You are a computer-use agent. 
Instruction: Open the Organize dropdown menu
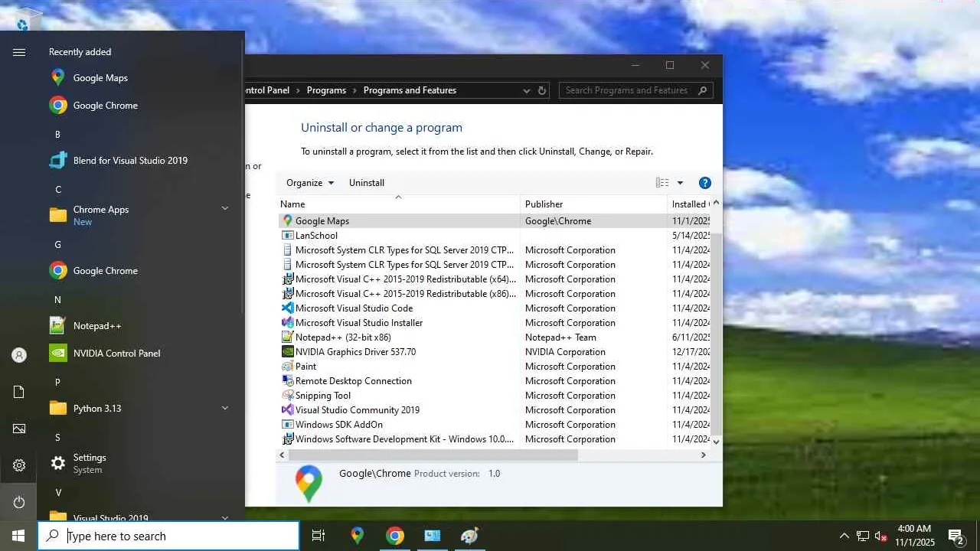310,183
